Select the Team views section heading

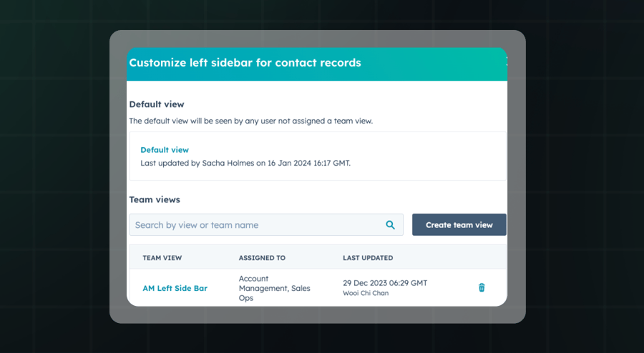[x=155, y=200]
